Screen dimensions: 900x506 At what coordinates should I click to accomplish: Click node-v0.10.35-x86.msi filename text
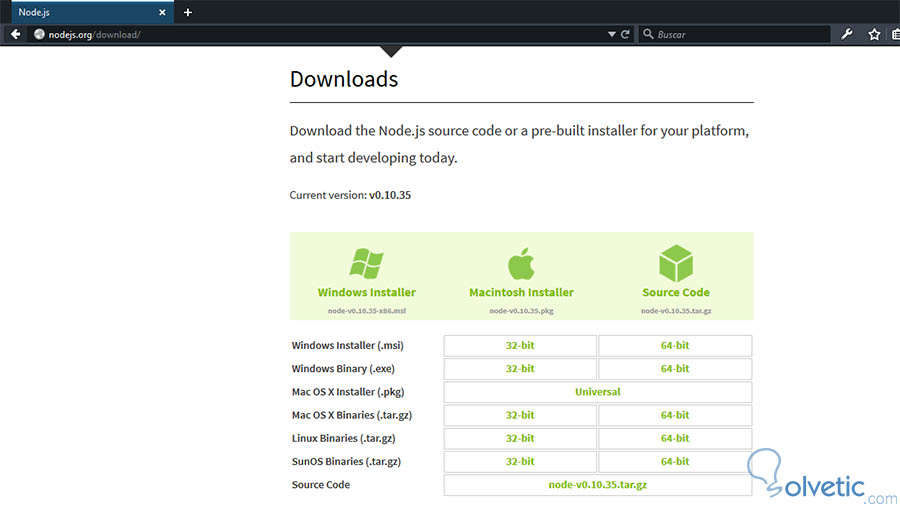point(367,311)
